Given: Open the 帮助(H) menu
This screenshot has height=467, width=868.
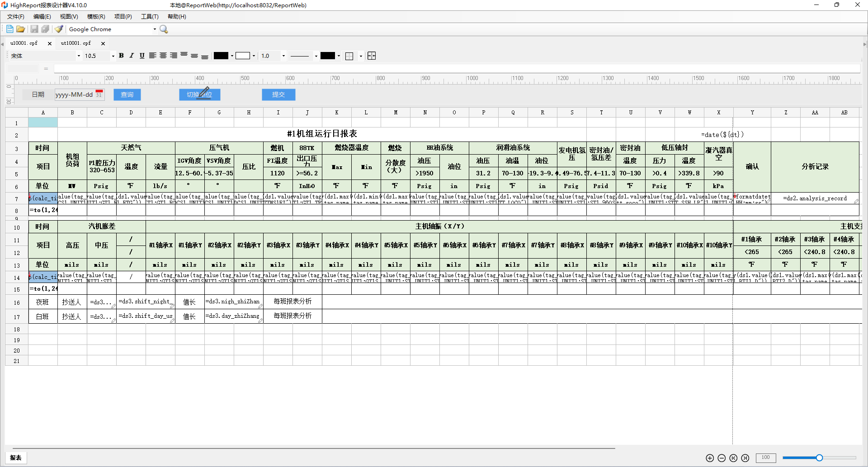Looking at the screenshot, I should coord(177,17).
